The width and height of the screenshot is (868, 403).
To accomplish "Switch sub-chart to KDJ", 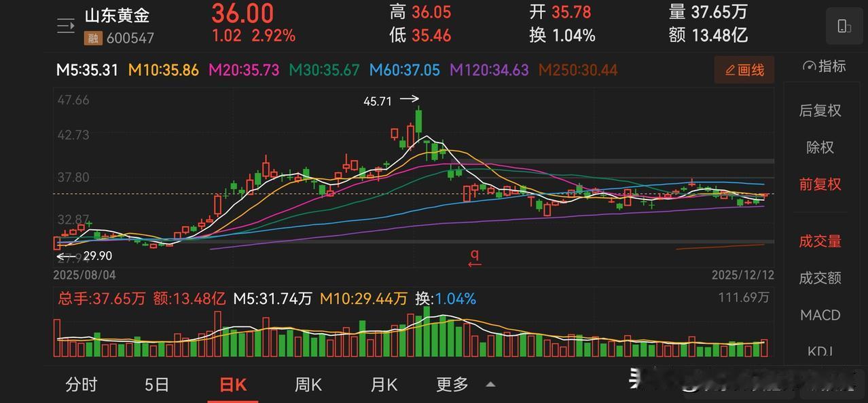I will [820, 351].
